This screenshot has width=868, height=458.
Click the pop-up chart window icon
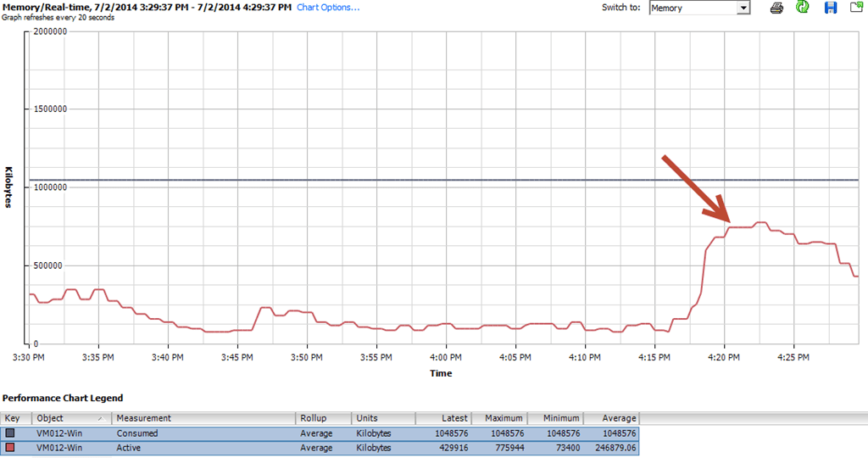pyautogui.click(x=856, y=7)
